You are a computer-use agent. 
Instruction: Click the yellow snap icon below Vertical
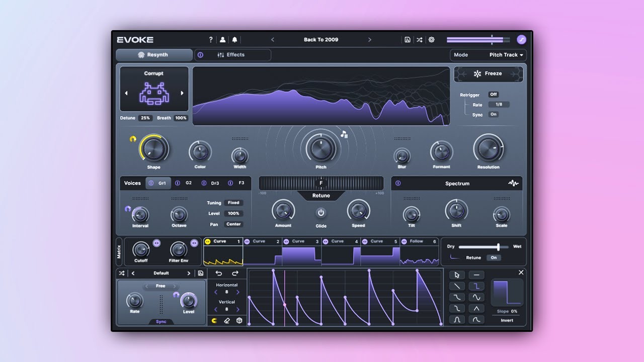(x=214, y=320)
